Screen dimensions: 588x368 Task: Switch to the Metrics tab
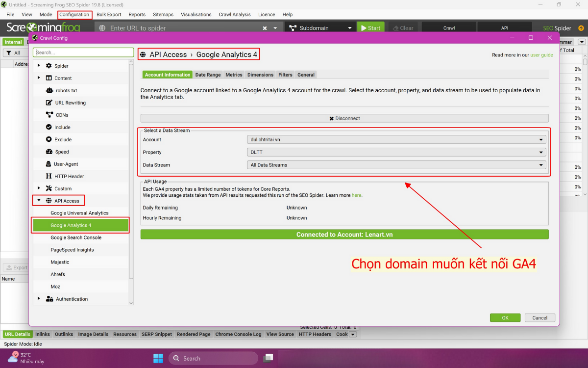click(234, 75)
